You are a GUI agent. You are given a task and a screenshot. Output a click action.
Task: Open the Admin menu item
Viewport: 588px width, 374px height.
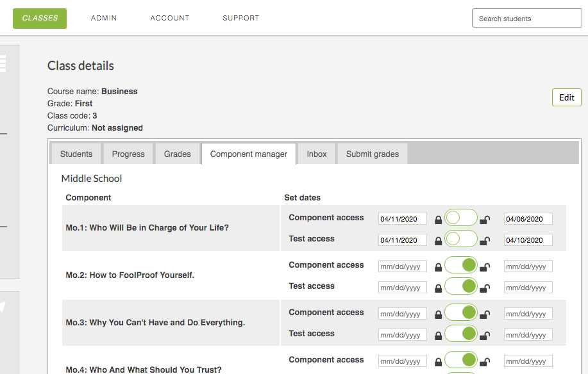(x=104, y=18)
